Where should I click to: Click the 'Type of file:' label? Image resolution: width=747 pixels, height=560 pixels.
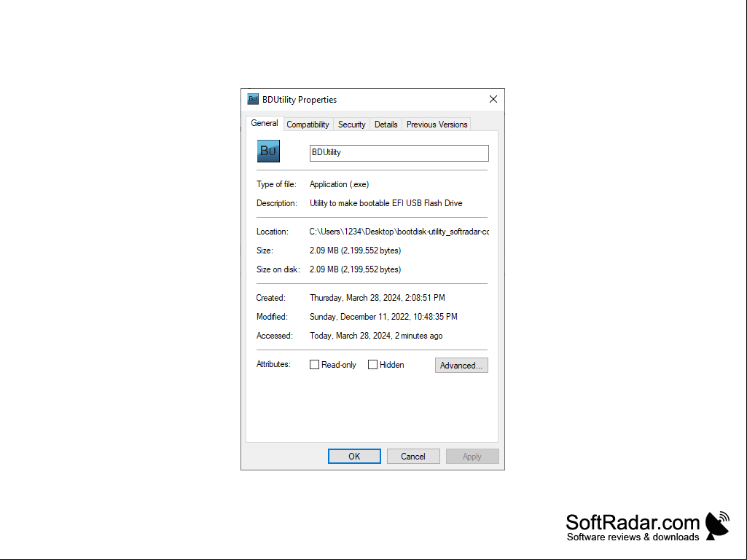[x=276, y=184]
